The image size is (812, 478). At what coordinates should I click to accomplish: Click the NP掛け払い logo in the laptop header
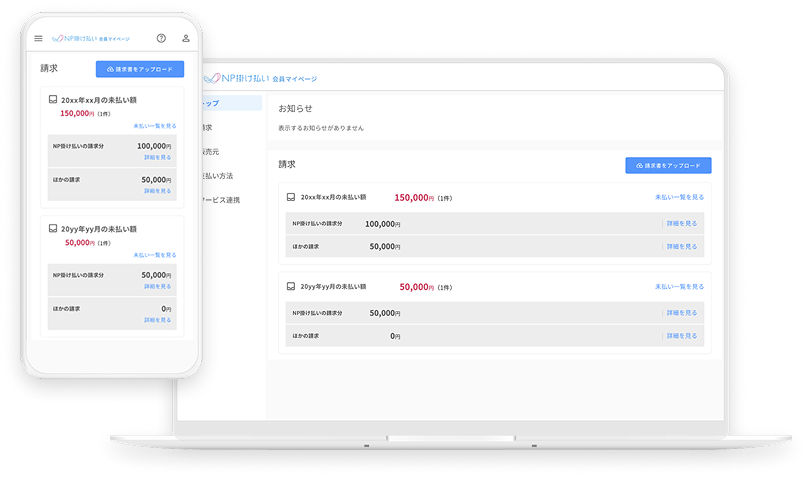click(x=260, y=78)
